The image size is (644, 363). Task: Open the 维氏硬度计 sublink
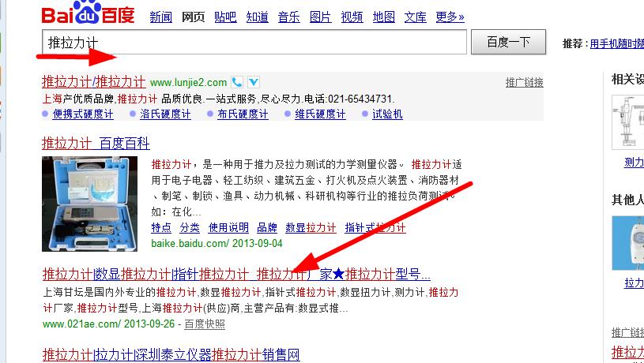tap(320, 114)
